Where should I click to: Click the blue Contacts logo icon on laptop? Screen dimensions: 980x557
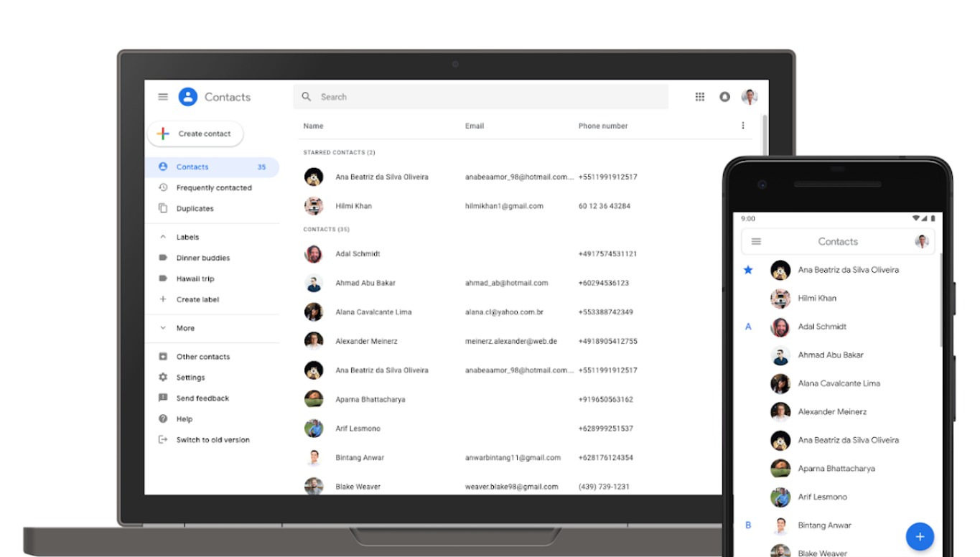pyautogui.click(x=188, y=97)
